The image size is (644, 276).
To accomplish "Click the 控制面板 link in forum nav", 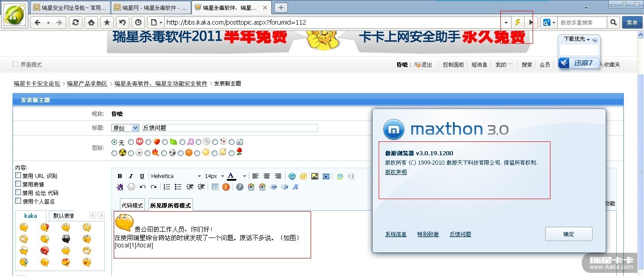I will (453, 65).
